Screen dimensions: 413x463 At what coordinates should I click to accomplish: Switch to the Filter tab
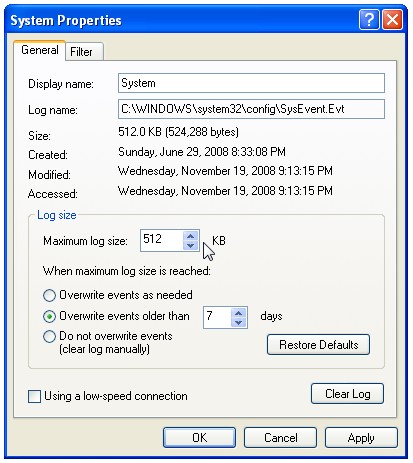point(84,52)
